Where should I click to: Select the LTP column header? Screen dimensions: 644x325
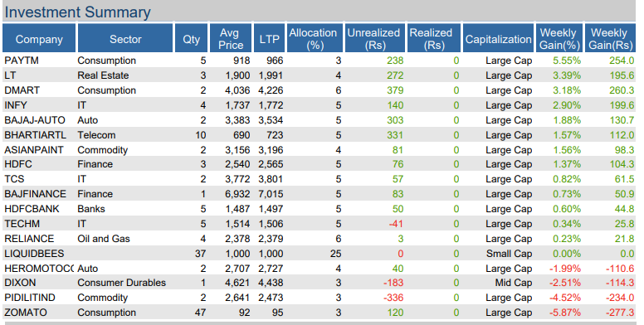point(269,38)
